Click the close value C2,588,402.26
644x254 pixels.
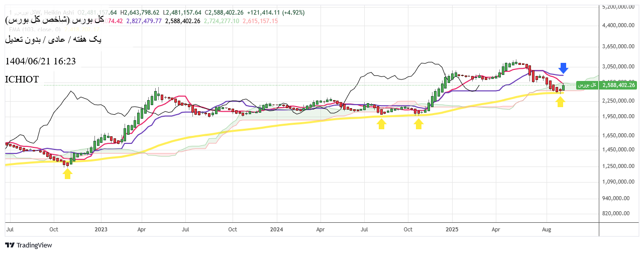[224, 12]
